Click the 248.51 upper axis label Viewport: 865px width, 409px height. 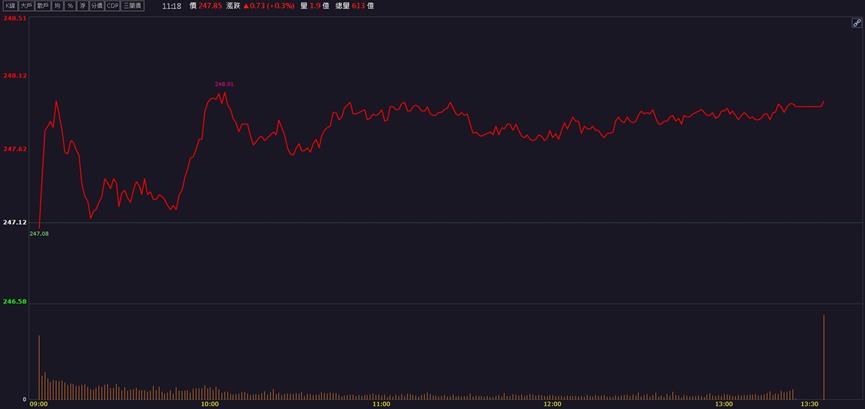(x=15, y=18)
